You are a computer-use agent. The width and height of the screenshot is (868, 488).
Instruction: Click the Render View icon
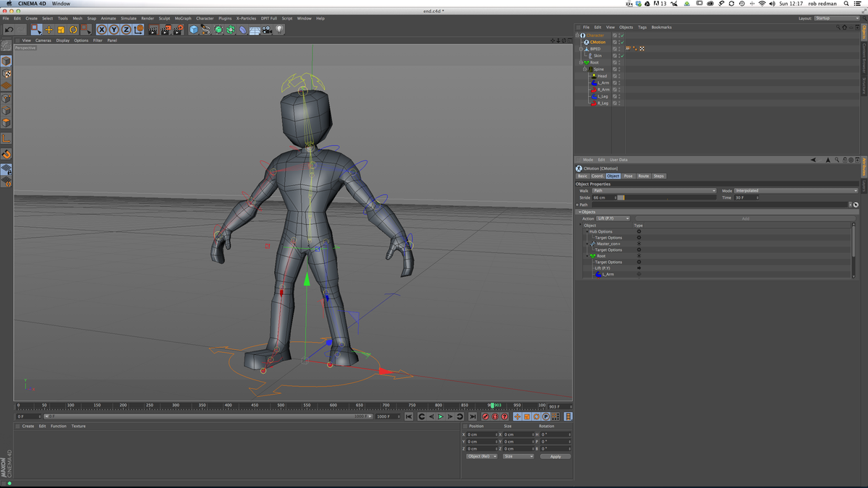click(152, 29)
